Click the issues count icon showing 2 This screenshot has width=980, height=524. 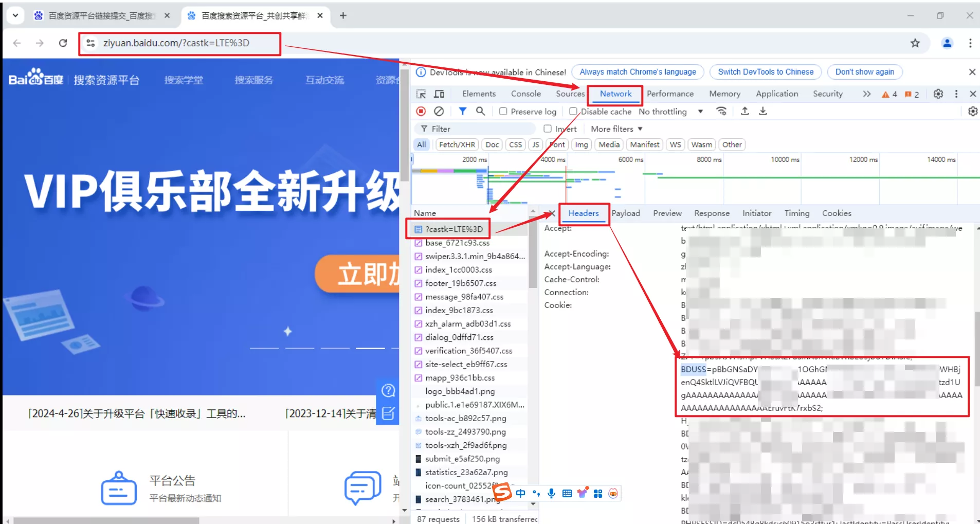(912, 94)
